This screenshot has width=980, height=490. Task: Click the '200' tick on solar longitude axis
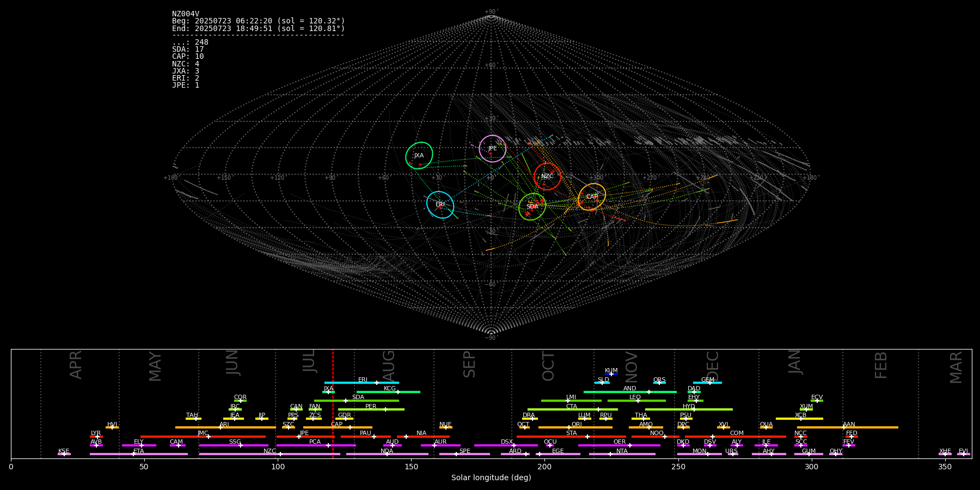tap(544, 467)
